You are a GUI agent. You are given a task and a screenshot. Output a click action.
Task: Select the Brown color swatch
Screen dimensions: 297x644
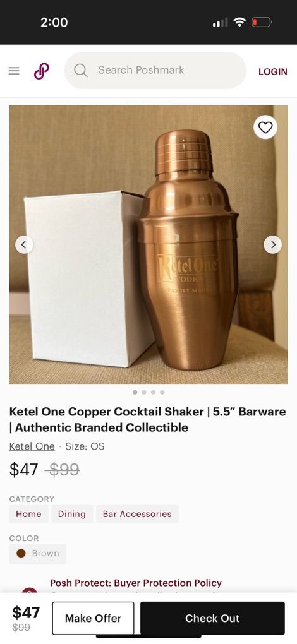pyautogui.click(x=38, y=554)
